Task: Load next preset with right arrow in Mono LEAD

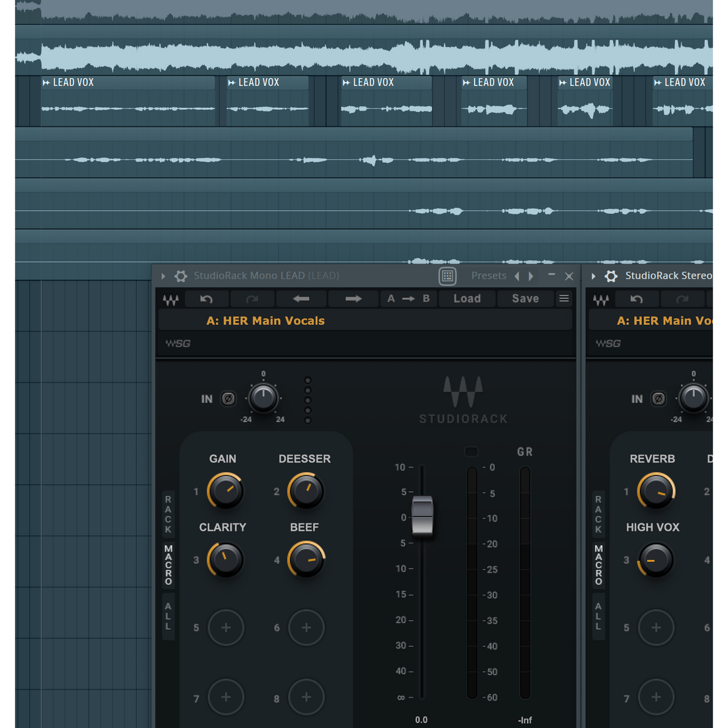Action: click(353, 299)
